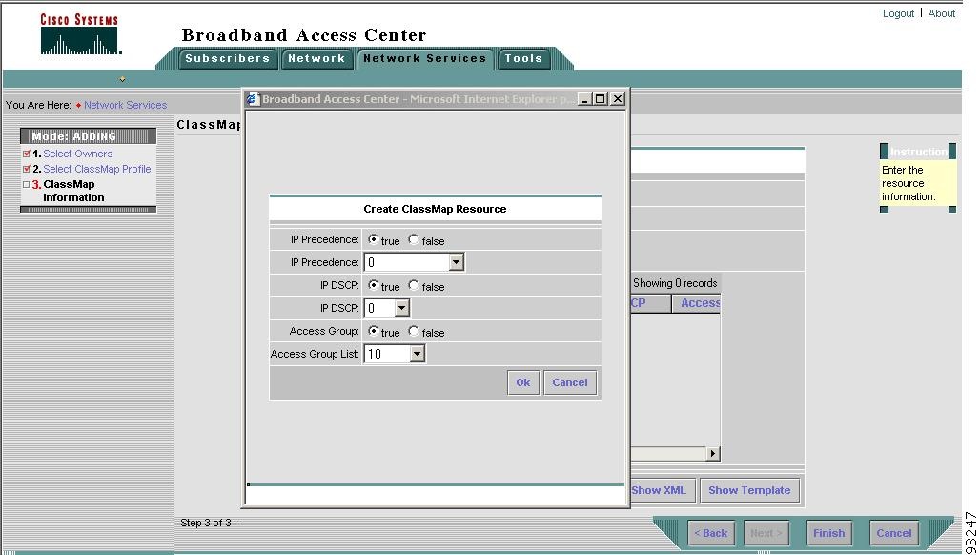Open the Subscribers tab
Image resolution: width=980 pixels, height=555 pixels.
[x=228, y=59]
